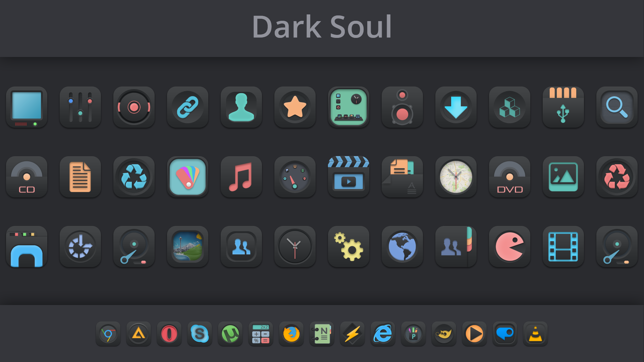Click the pink music note icon
The image size is (644, 362).
point(241,177)
